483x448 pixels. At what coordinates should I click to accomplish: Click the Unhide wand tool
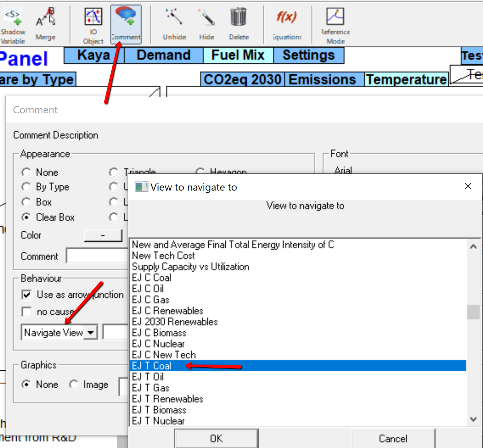[174, 24]
